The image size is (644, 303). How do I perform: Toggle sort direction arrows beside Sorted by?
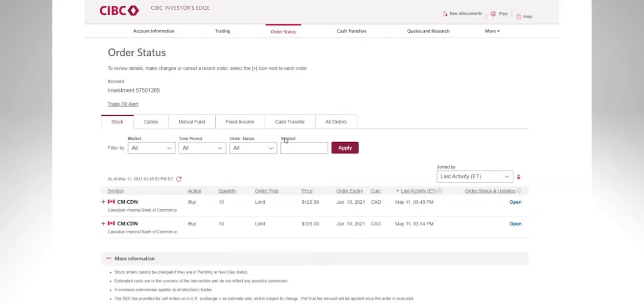[x=519, y=177]
